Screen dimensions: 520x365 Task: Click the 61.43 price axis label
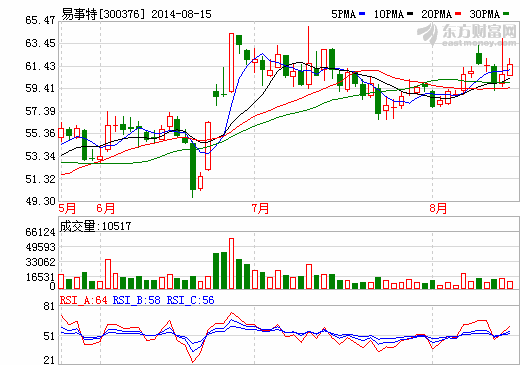[x=40, y=66]
